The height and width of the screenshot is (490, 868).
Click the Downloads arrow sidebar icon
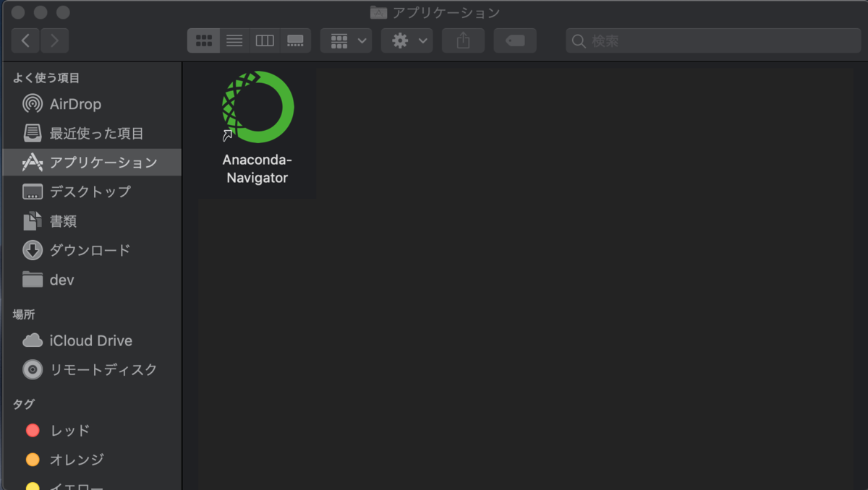pyautogui.click(x=33, y=250)
